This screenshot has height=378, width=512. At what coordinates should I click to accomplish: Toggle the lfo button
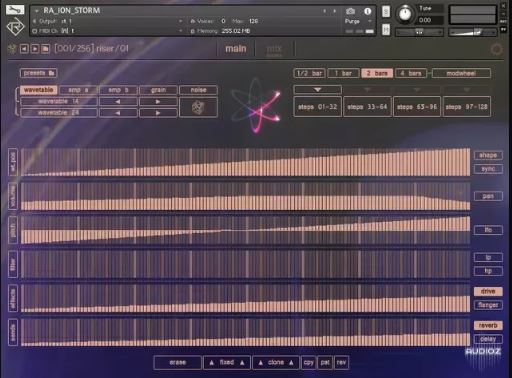488,230
